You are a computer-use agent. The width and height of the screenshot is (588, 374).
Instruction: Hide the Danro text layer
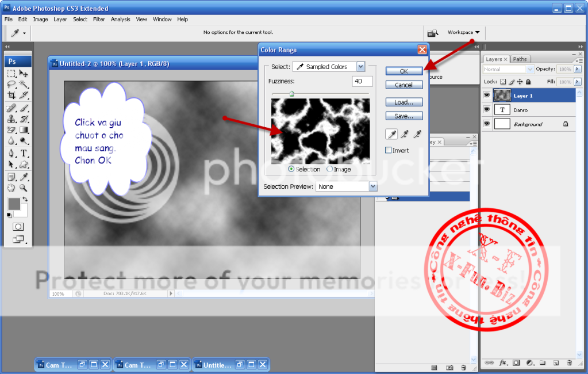tap(487, 109)
